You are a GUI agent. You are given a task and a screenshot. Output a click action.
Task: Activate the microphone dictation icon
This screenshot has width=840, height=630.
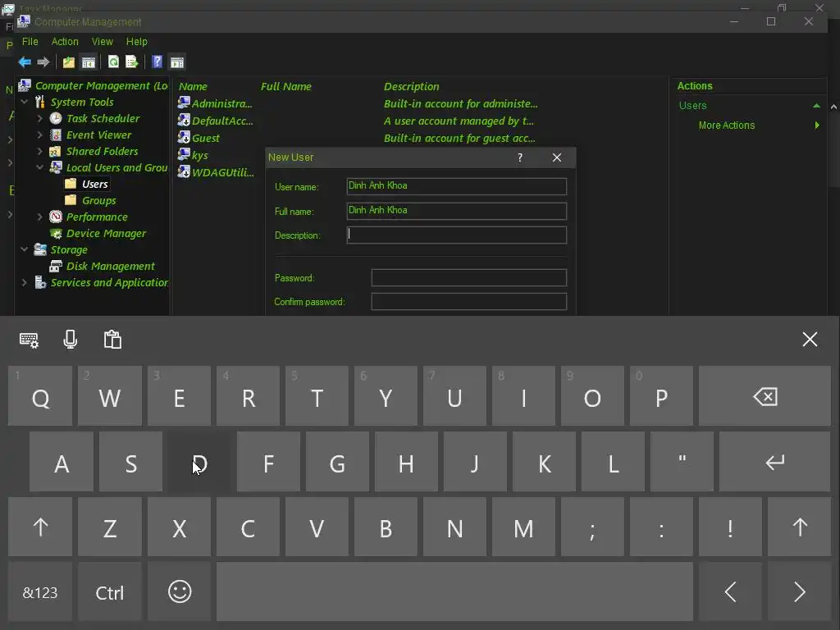click(x=71, y=340)
